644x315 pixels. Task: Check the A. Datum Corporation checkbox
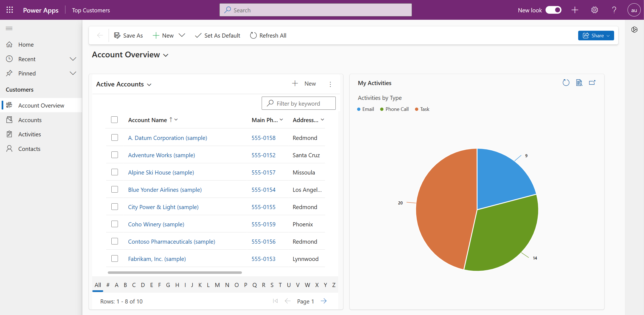(x=115, y=137)
